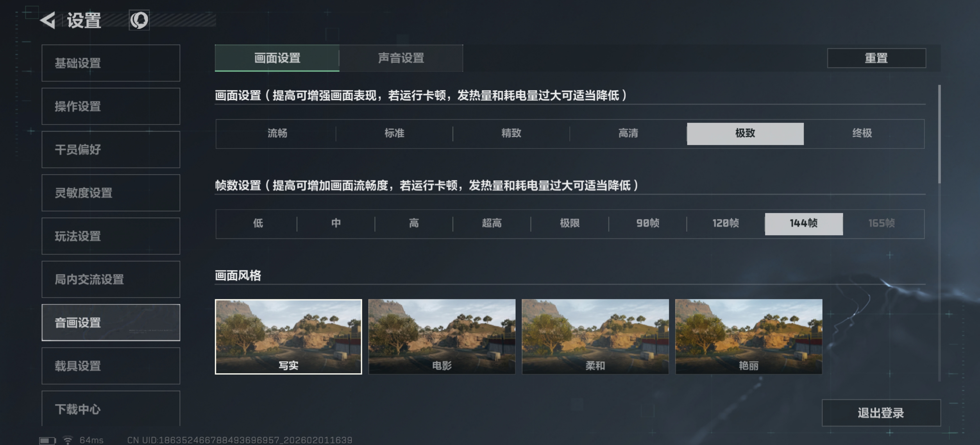Set graphics quality to 流畅
The height and width of the screenshot is (445, 980).
click(x=277, y=133)
